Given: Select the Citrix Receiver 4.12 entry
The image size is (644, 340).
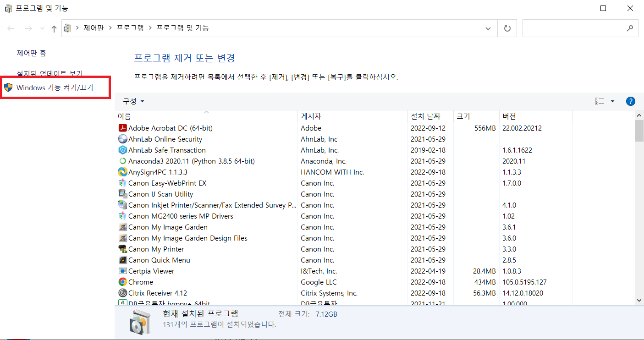Looking at the screenshot, I should (x=158, y=293).
